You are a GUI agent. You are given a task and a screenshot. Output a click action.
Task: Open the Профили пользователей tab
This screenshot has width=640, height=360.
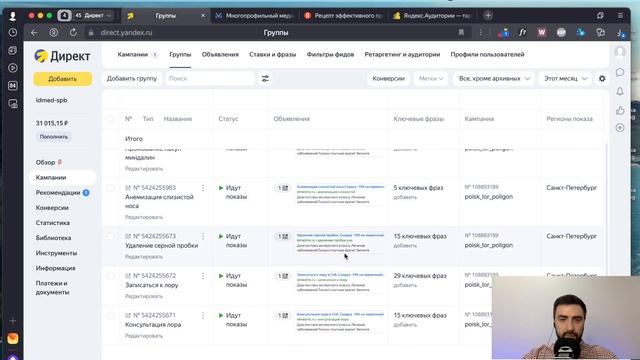coord(487,54)
